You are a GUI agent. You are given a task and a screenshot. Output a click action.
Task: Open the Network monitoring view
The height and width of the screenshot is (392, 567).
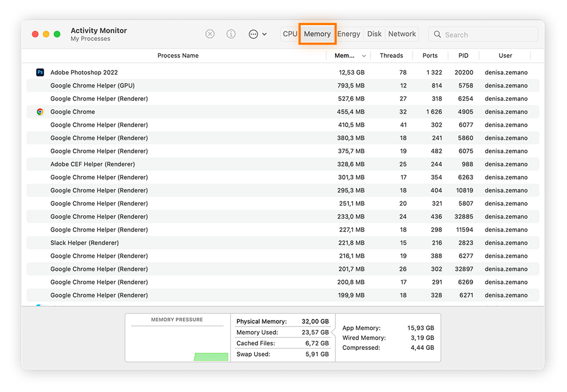click(x=402, y=33)
